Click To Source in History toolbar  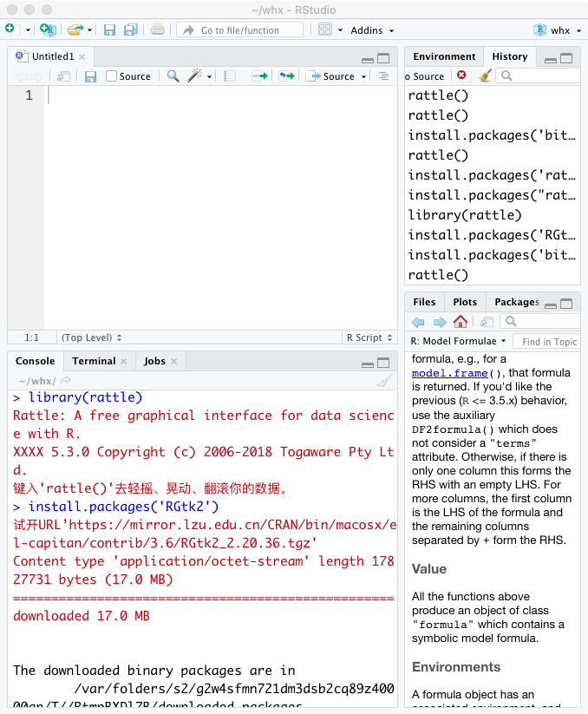424,76
